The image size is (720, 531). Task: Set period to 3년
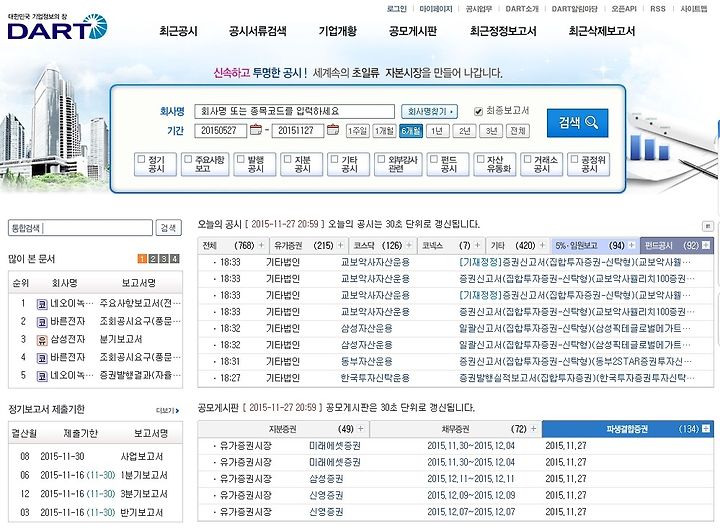[x=491, y=131]
